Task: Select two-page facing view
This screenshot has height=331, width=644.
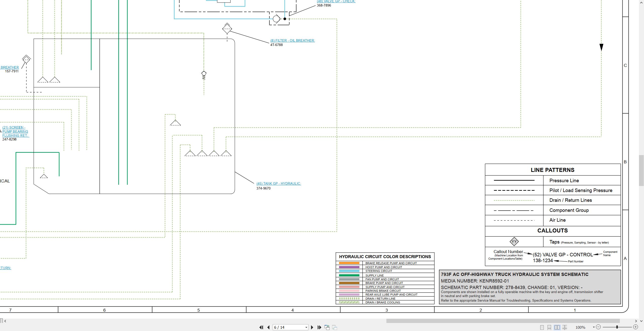Action: 557,327
